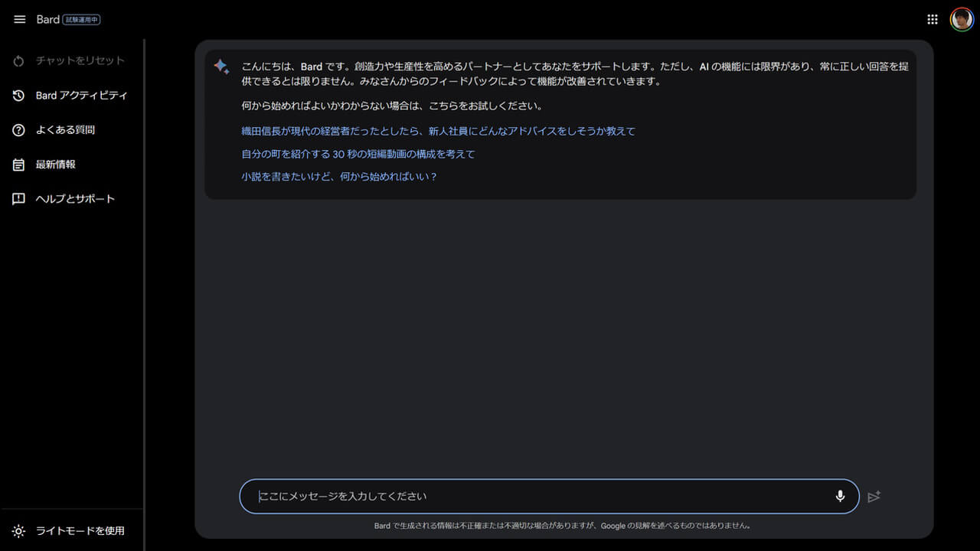
Task: Click the 試験運用中 badge next to Bard
Action: coord(81,20)
